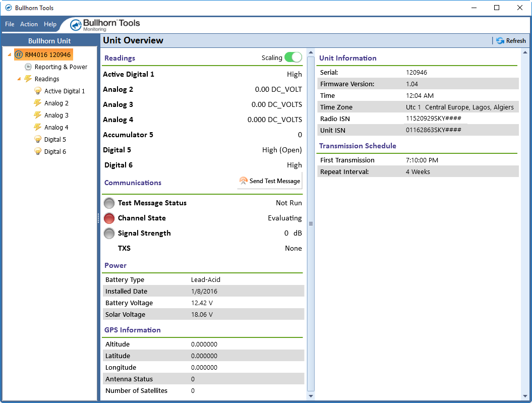The width and height of the screenshot is (532, 403).
Task: Click the Bullhorn Tools title bar app icon
Action: (9, 8)
